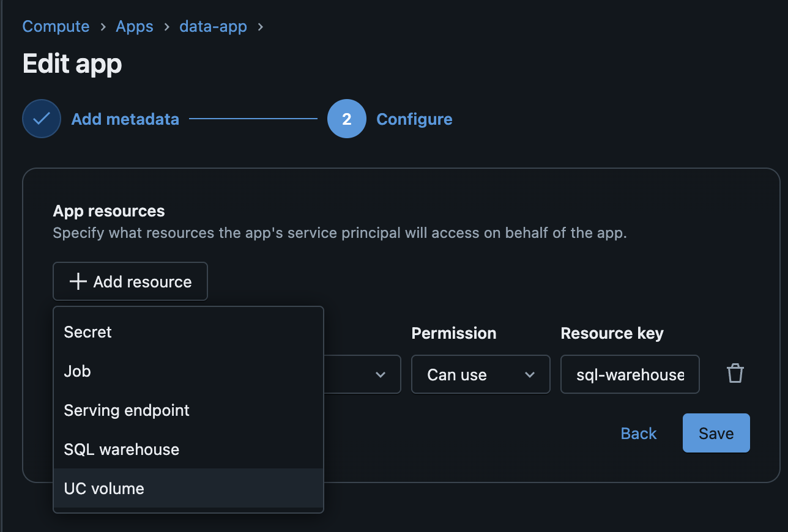
Task: Click the Save button
Action: [716, 432]
